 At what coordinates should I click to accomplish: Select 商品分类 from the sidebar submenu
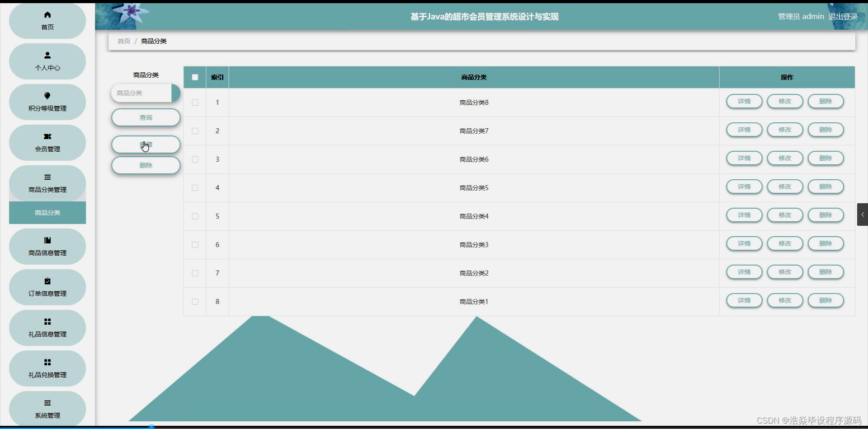[x=47, y=213]
